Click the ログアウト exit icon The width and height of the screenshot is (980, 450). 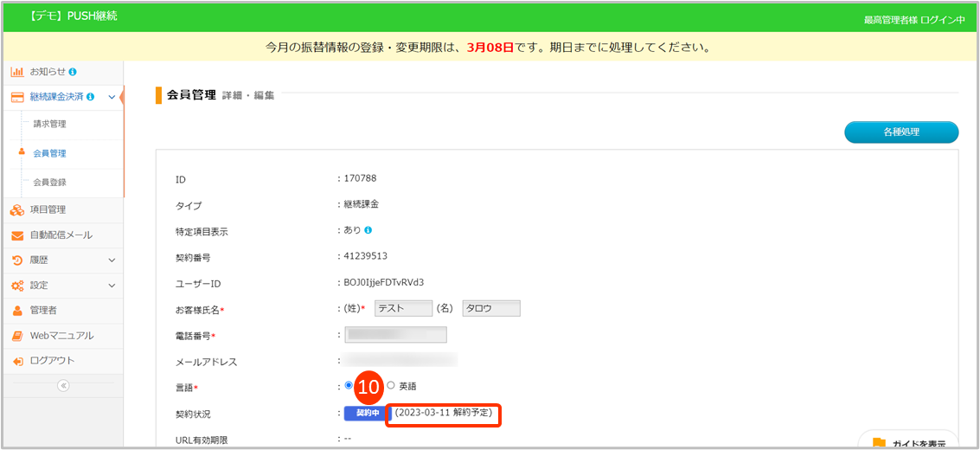pos(17,361)
